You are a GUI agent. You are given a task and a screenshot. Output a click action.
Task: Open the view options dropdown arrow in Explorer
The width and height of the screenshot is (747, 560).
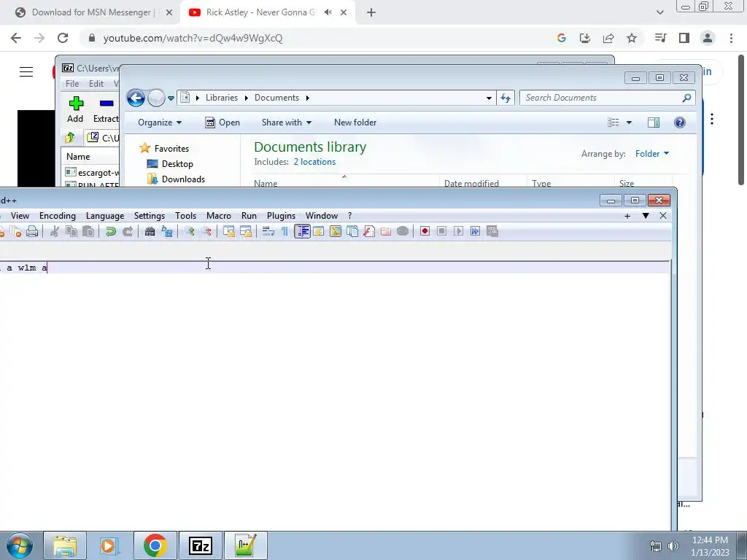(x=629, y=122)
